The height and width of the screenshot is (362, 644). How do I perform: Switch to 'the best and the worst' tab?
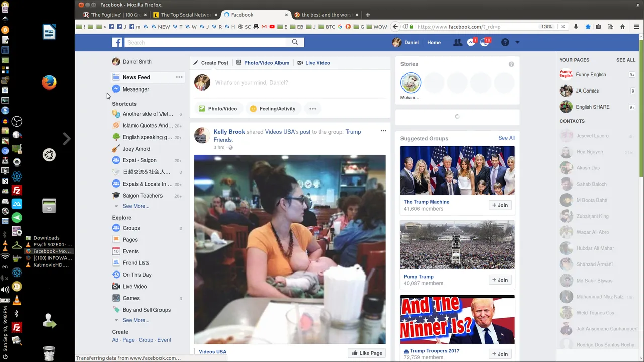click(326, 15)
